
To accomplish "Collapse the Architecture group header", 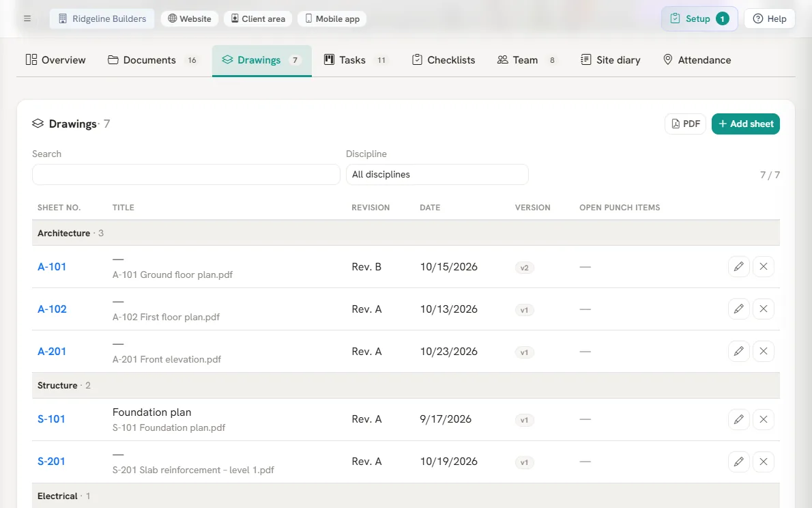I will point(406,234).
